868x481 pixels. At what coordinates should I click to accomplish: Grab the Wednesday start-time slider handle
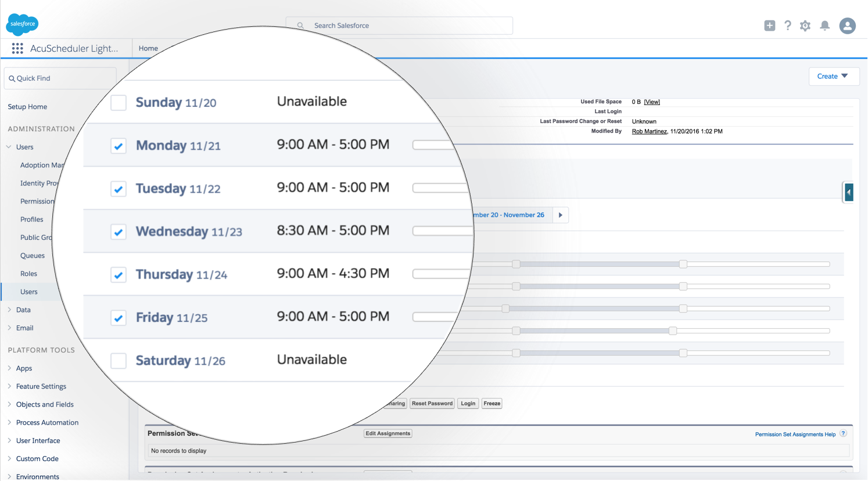(x=505, y=308)
